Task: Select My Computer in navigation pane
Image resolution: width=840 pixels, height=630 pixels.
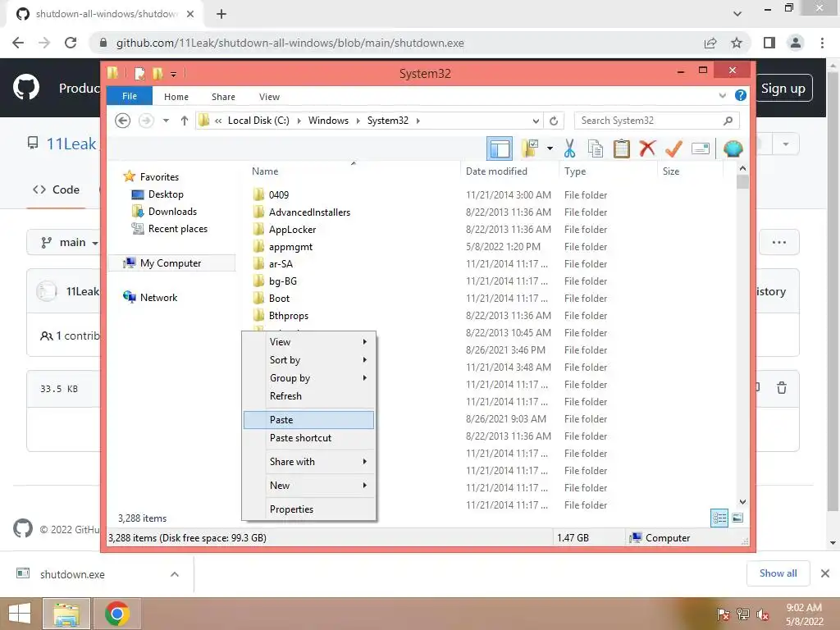Action: tap(171, 263)
